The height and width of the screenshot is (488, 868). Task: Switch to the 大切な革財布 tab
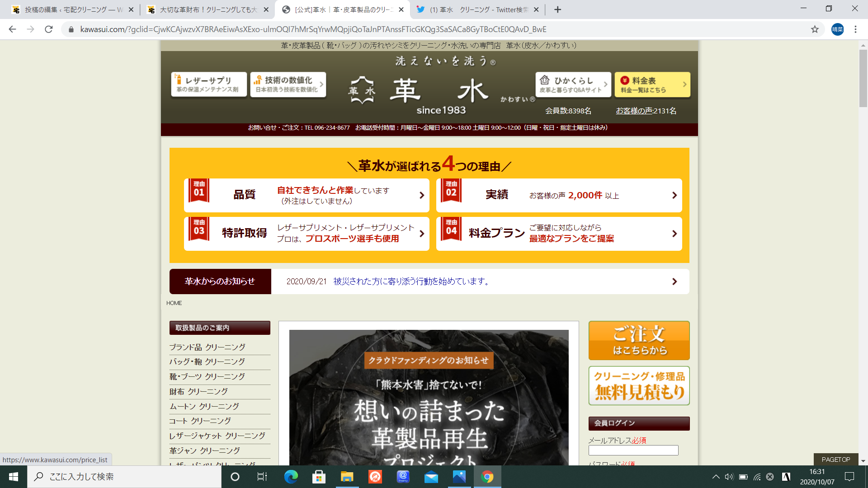click(x=207, y=9)
